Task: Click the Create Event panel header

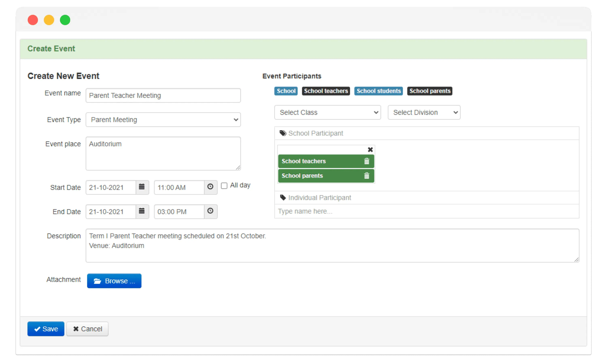Action: point(303,49)
